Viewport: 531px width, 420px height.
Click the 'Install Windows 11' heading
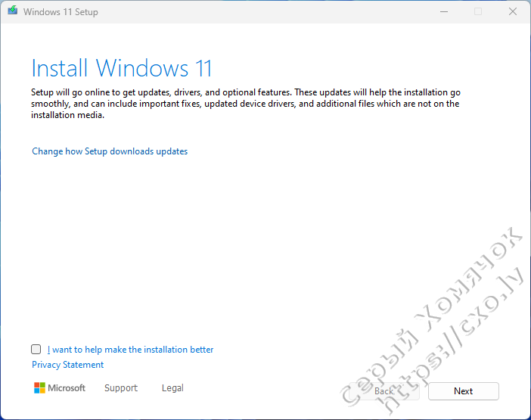[122, 68]
